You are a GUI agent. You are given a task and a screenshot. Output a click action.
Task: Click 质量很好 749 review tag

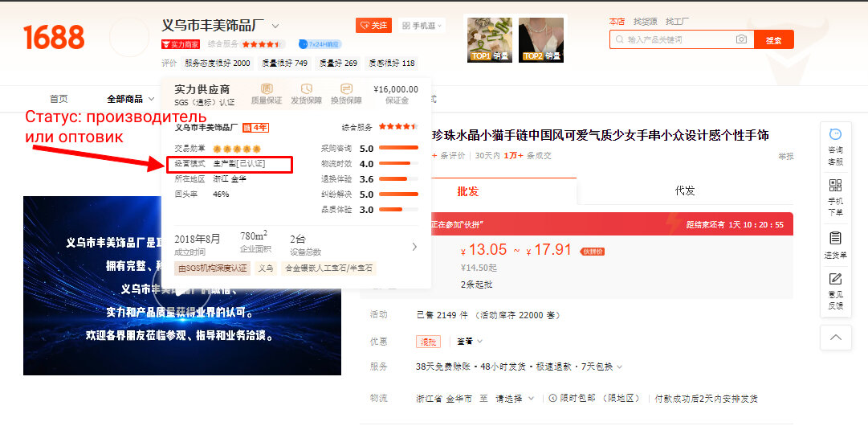(284, 63)
